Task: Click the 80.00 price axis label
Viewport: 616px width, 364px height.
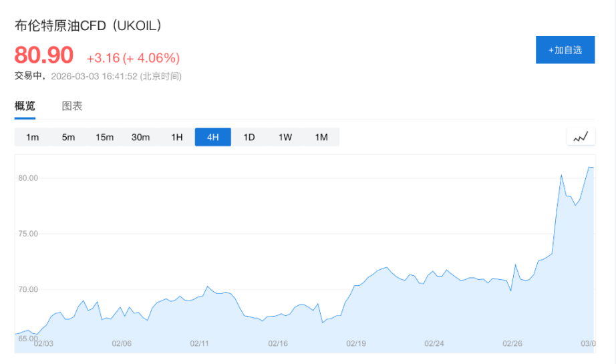Action: point(28,178)
